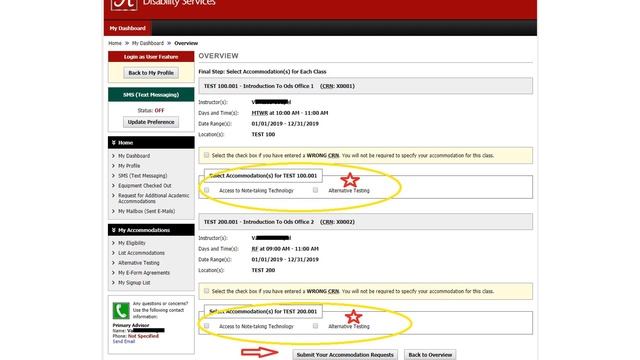Open My E-Form Agreements link
The height and width of the screenshot is (360, 640).
click(144, 273)
